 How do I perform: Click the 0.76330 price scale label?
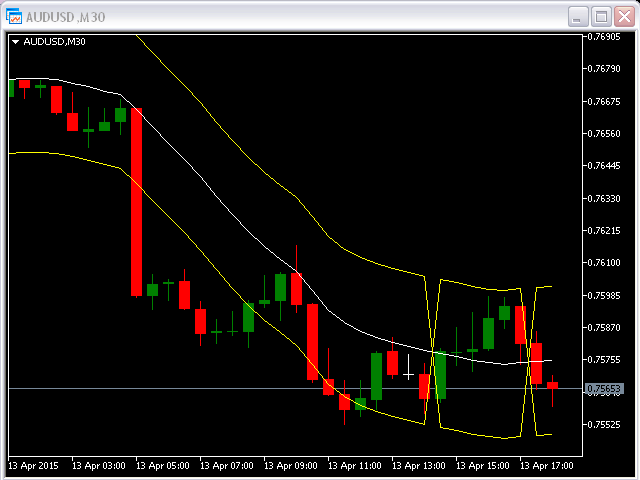[x=604, y=198]
